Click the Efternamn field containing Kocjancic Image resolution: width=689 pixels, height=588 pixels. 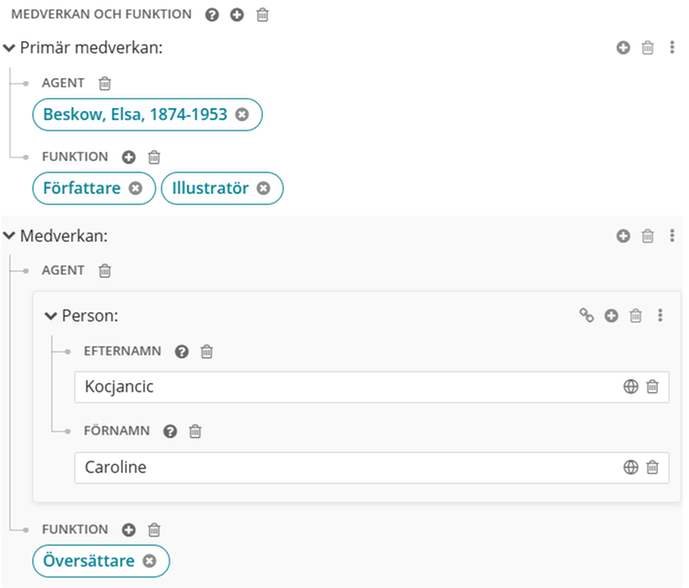coord(340,387)
